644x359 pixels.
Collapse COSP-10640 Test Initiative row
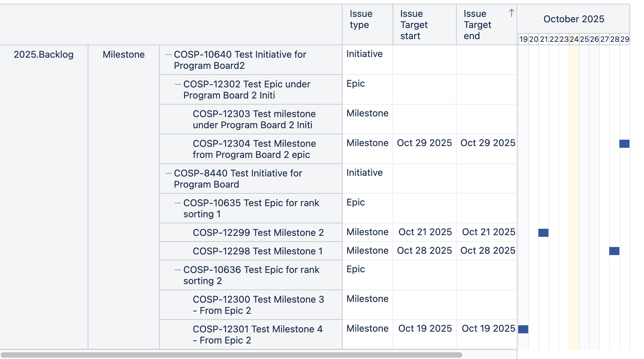pos(168,55)
